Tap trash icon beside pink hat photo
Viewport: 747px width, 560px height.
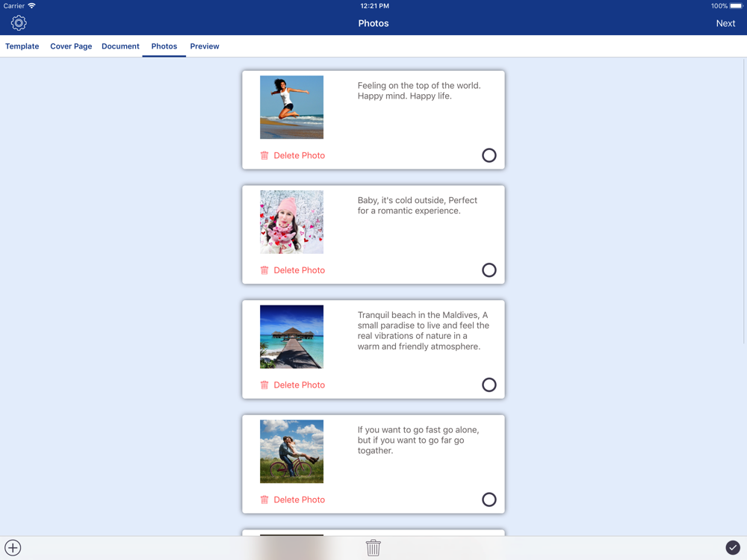264,270
